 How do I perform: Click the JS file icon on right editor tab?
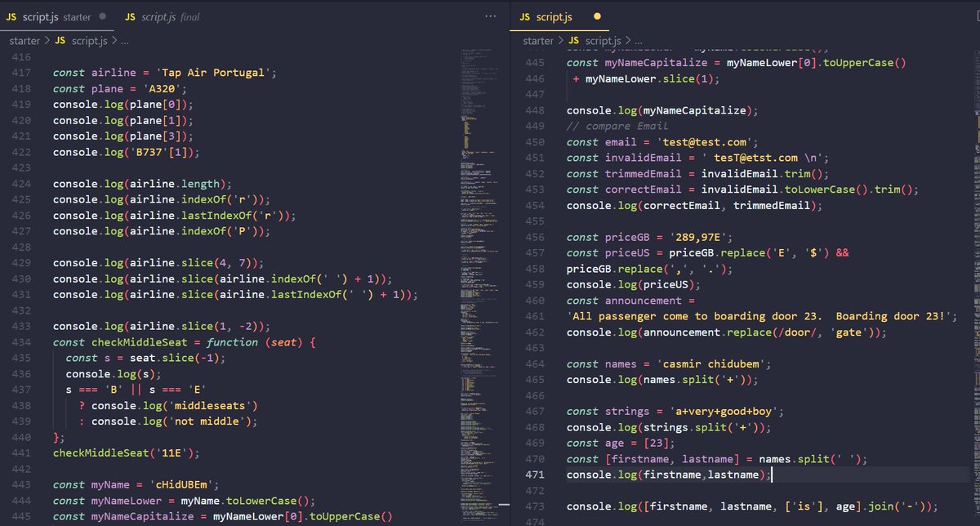click(x=525, y=16)
